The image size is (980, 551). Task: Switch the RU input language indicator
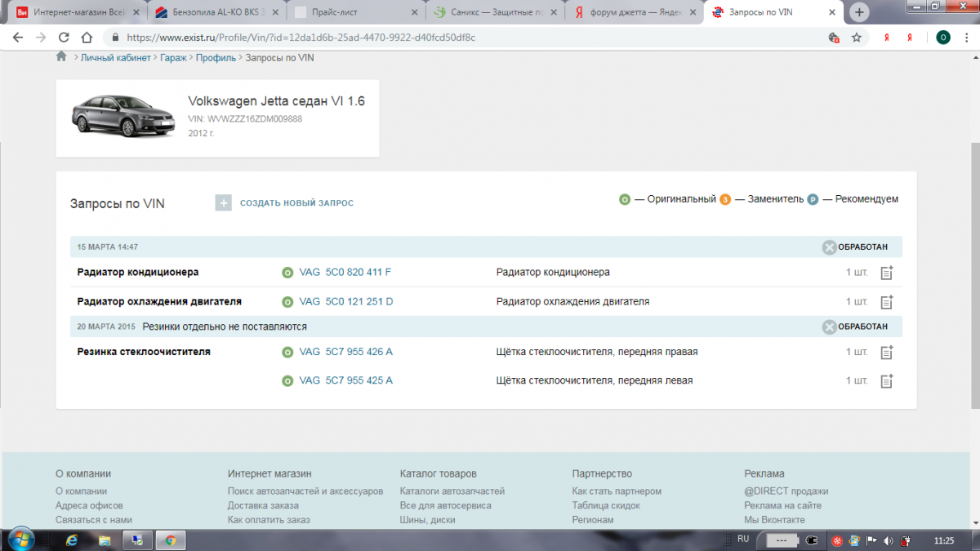coord(743,540)
